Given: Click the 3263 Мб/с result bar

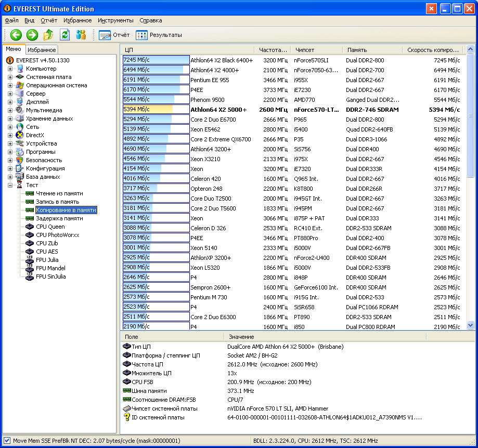Looking at the screenshot, I should (x=156, y=198).
